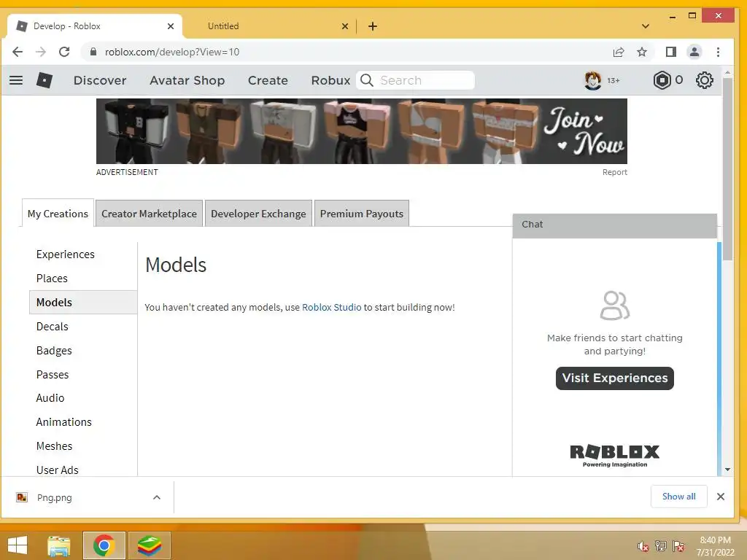747x560 pixels.
Task: Click the Join Now ad banner
Action: click(362, 131)
